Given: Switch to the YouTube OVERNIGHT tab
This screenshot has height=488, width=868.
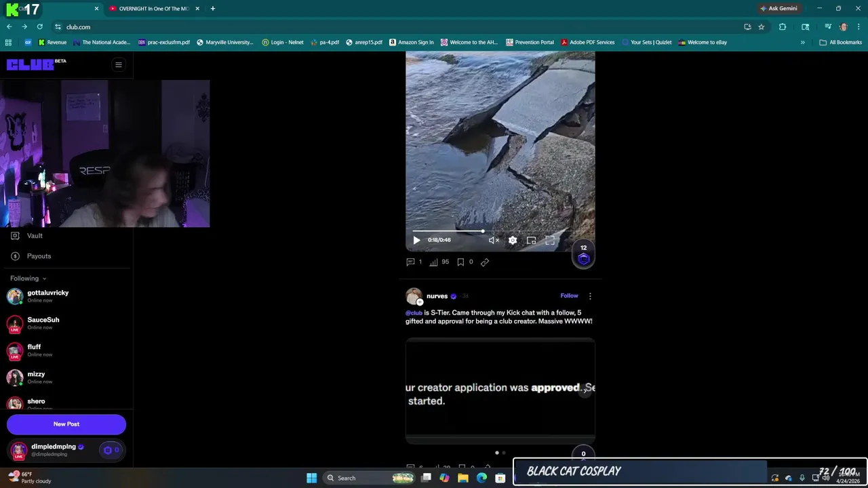Looking at the screenshot, I should (x=153, y=9).
